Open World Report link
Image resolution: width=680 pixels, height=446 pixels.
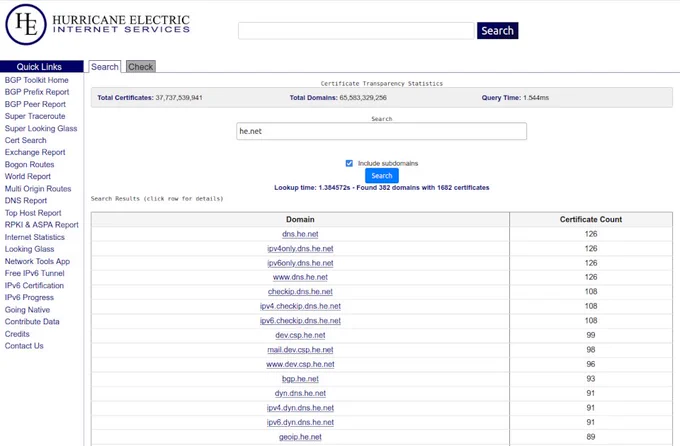[x=28, y=177]
